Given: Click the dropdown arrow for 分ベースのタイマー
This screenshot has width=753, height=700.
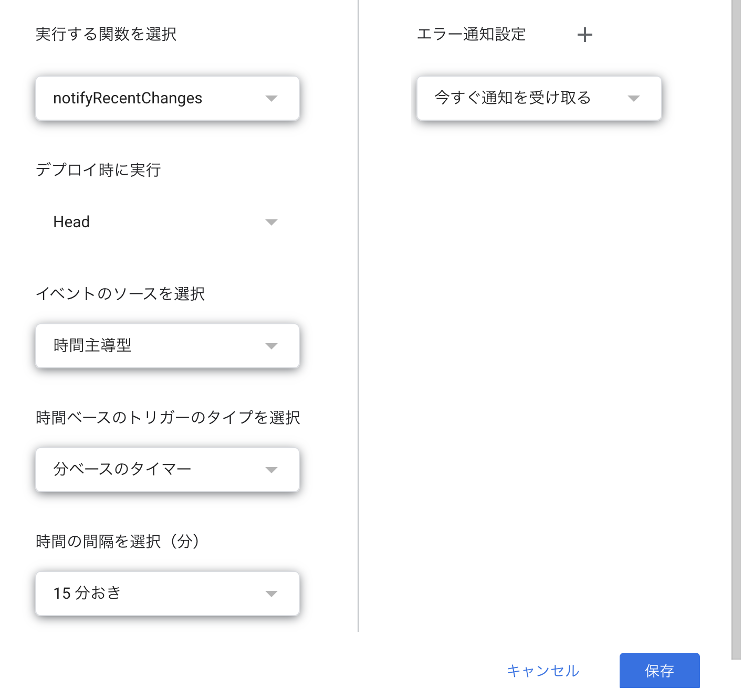Looking at the screenshot, I should (271, 470).
